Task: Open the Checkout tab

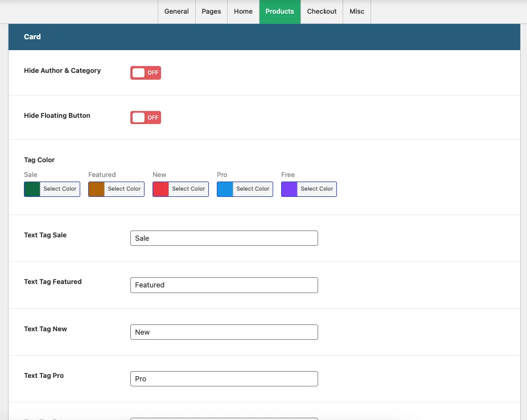Action: pos(322,11)
